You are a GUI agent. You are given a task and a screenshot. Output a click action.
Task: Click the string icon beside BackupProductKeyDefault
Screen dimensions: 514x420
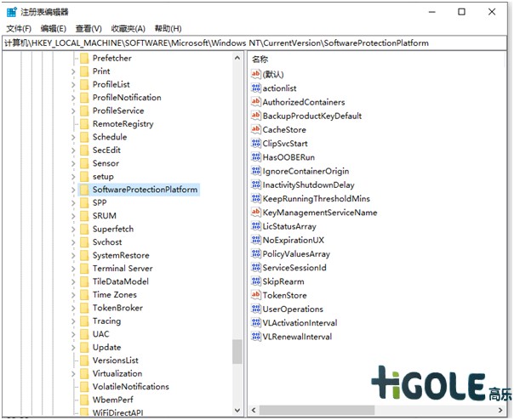coord(255,116)
